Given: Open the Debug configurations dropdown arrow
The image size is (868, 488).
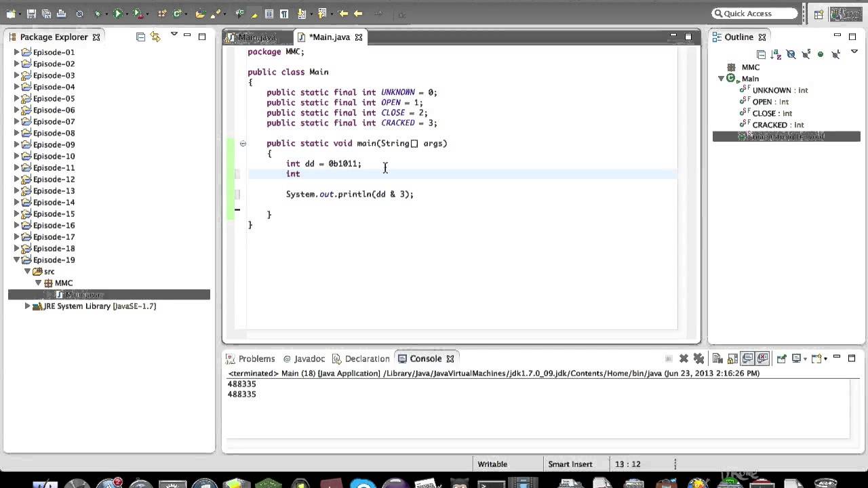Looking at the screenshot, I should pyautogui.click(x=106, y=14).
